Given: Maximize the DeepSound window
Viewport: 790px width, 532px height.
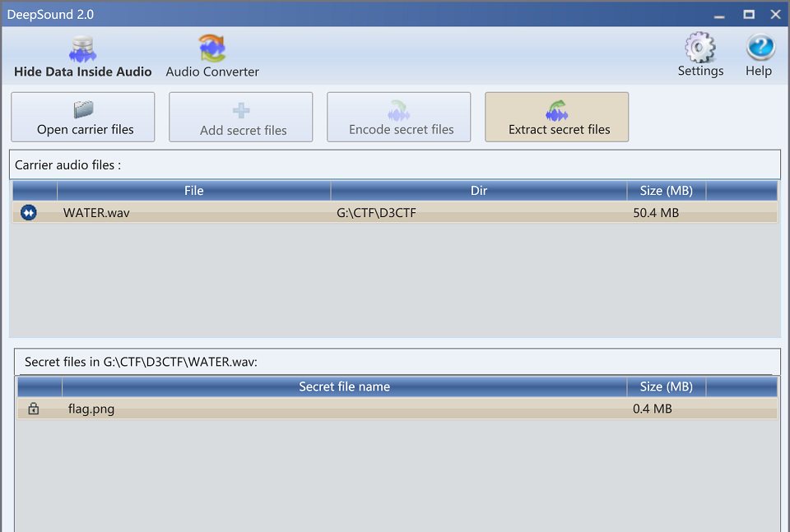Looking at the screenshot, I should pos(749,14).
